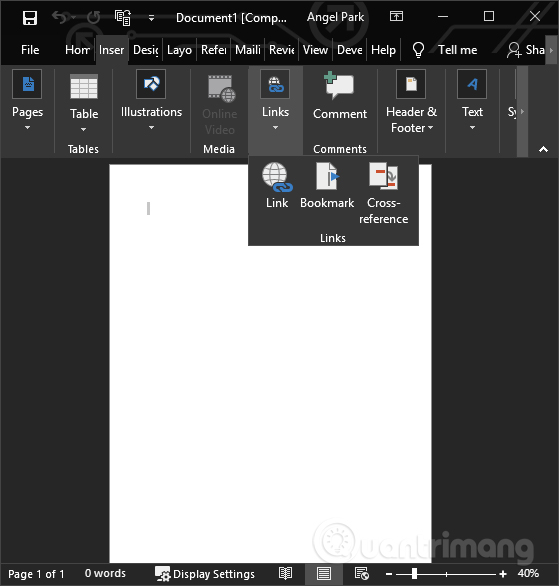This screenshot has height=586, width=559.
Task: Click the Bookmark icon in Links dropdown
Action: click(x=327, y=176)
